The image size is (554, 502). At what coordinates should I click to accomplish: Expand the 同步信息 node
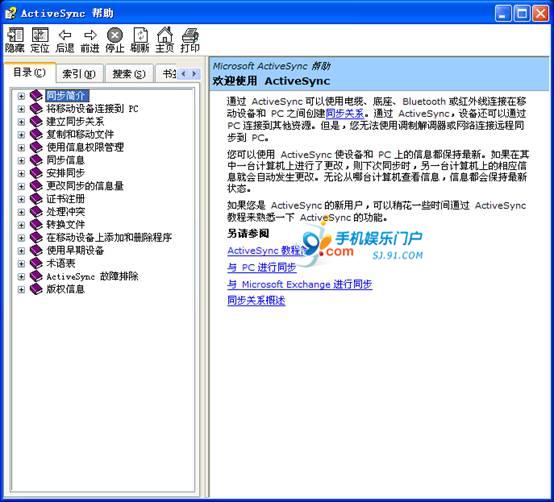(21, 160)
